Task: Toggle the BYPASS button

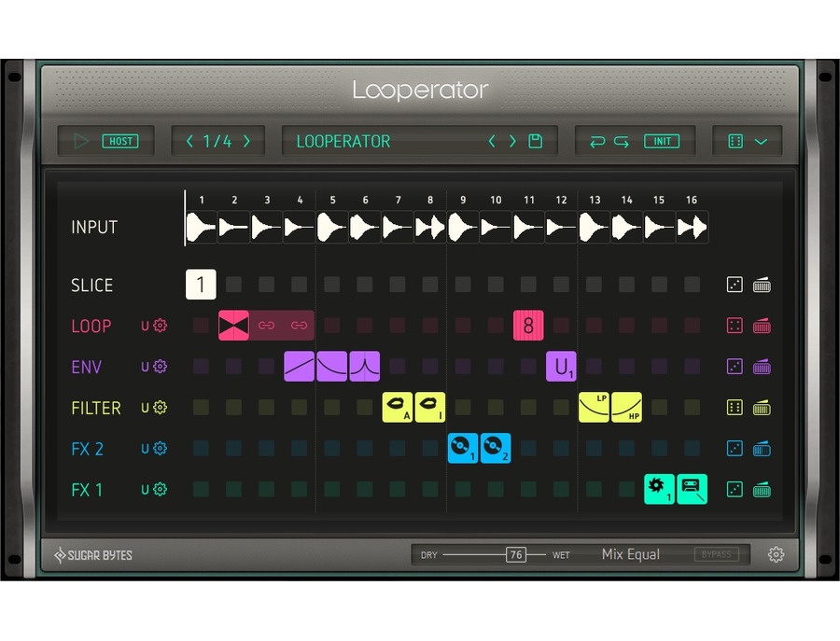Action: coord(716,554)
